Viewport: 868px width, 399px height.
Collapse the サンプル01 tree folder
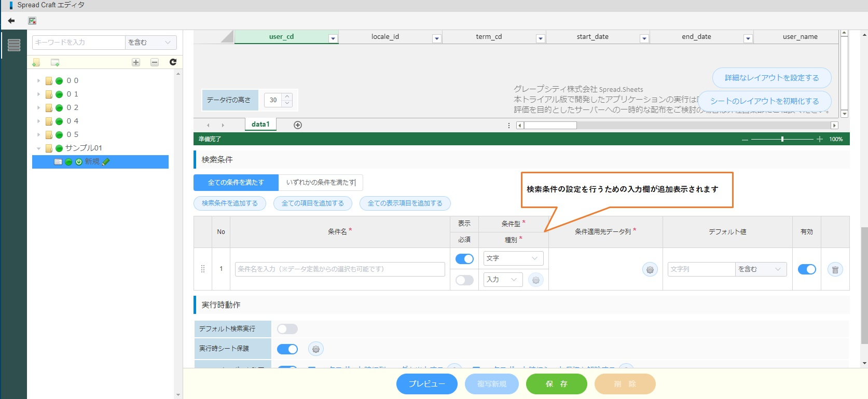pos(38,148)
